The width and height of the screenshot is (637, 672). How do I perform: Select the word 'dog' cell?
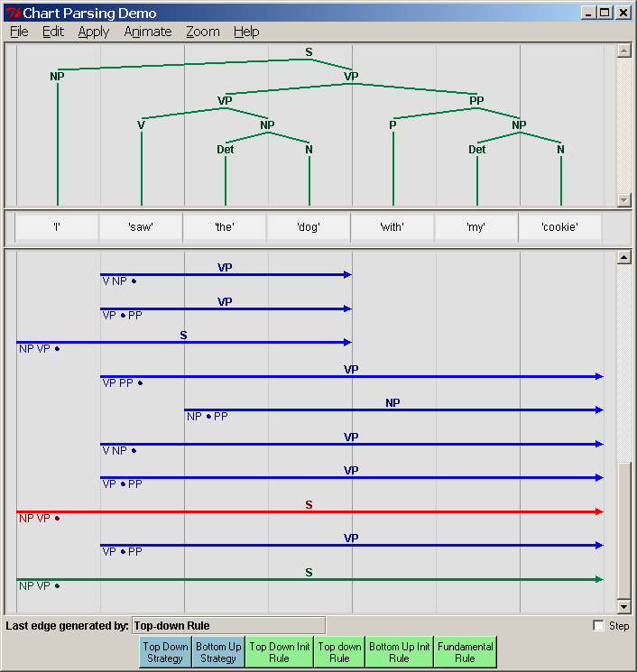[309, 226]
